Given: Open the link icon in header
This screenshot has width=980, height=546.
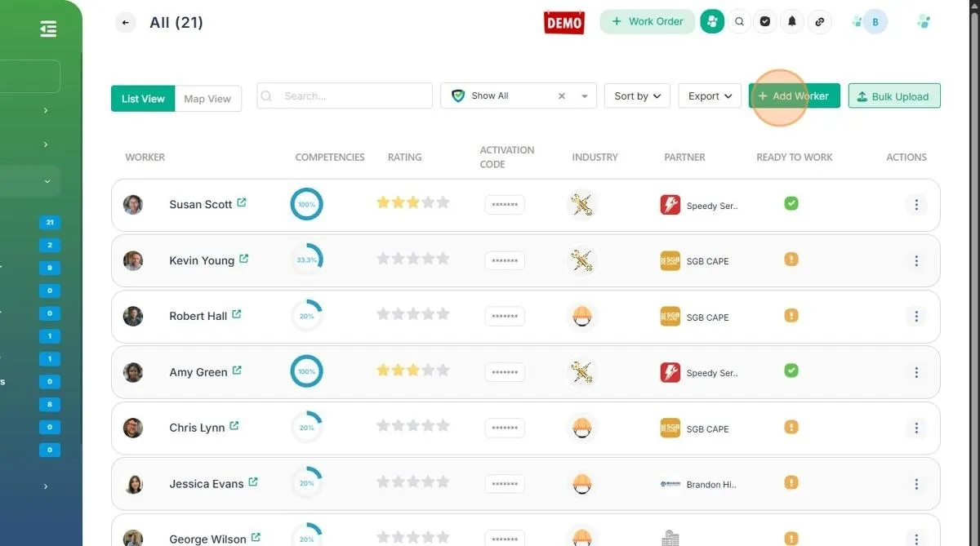Looking at the screenshot, I should click(x=819, y=22).
